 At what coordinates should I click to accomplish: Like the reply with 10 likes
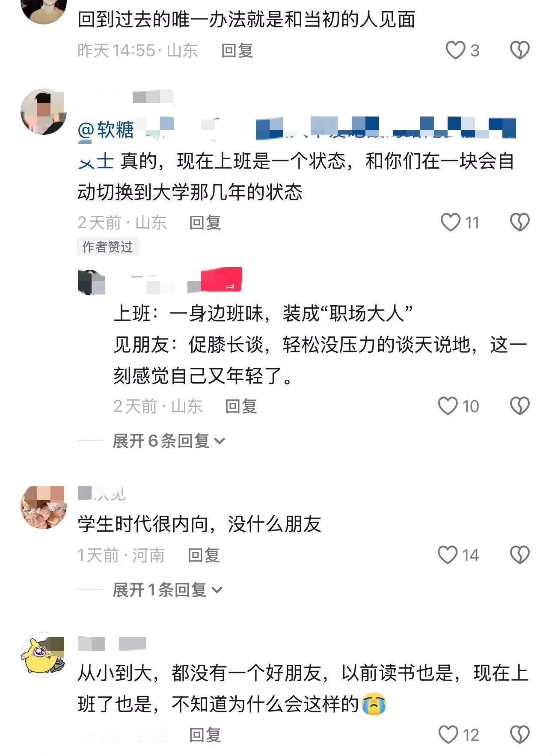point(448,406)
